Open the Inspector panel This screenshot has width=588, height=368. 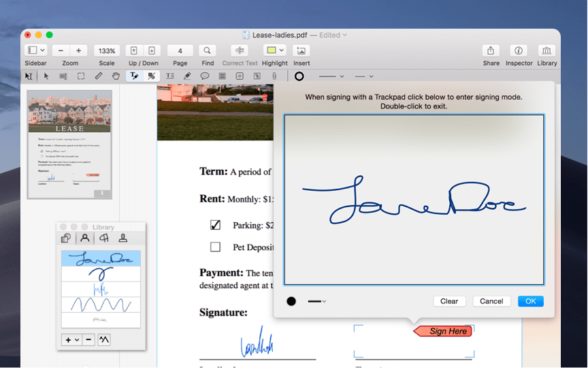click(x=519, y=50)
